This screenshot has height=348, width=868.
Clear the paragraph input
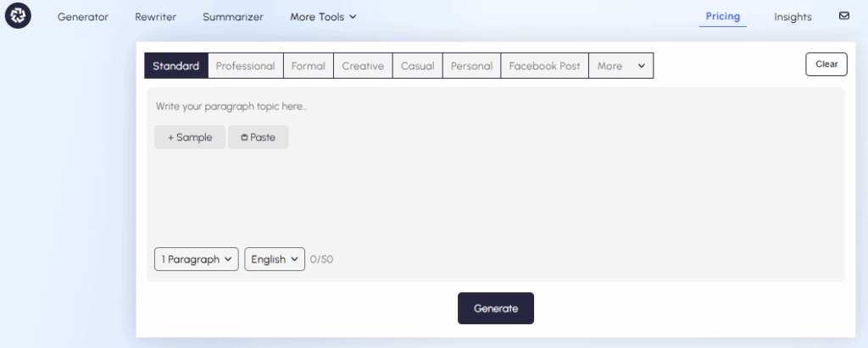[826, 64]
